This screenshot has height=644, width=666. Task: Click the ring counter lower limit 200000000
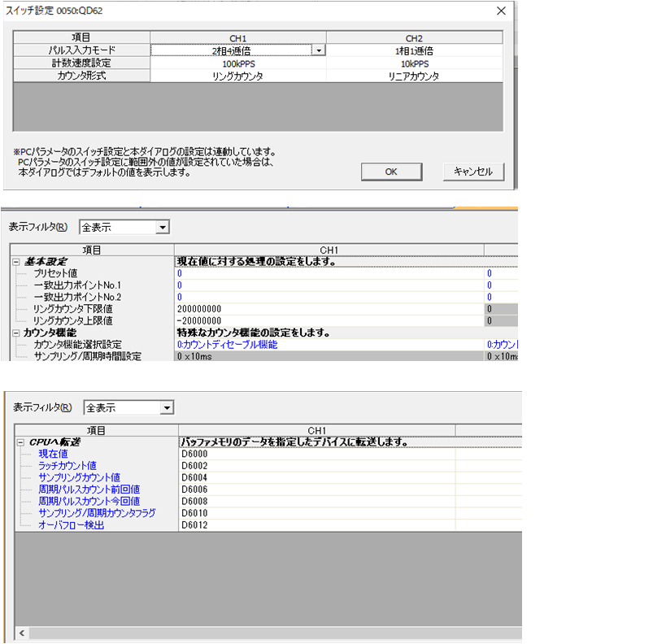pyautogui.click(x=329, y=309)
